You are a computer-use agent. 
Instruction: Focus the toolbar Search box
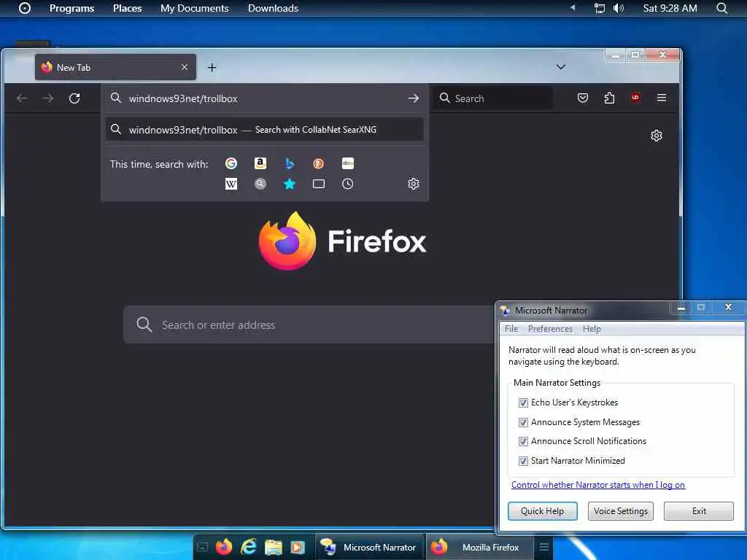493,98
